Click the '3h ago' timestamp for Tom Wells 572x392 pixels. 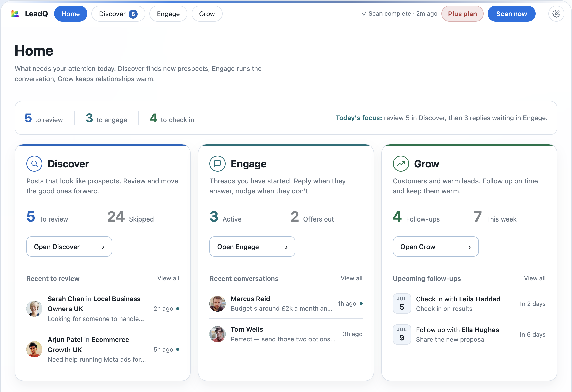pyautogui.click(x=352, y=334)
